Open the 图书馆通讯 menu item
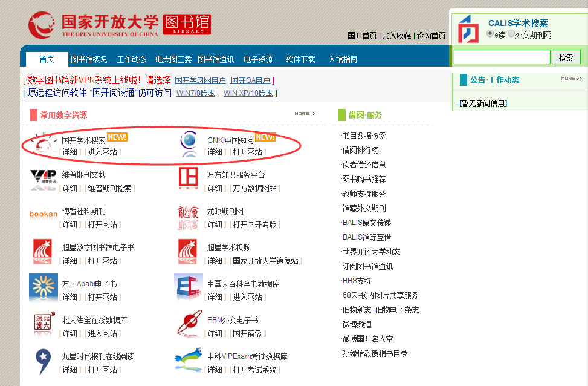The image size is (588, 386). (x=216, y=59)
